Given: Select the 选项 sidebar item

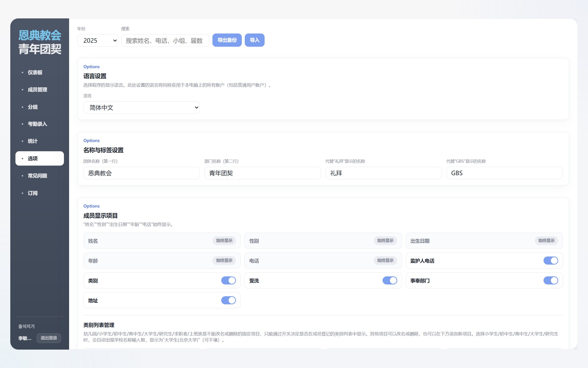Looking at the screenshot, I should coord(39,158).
